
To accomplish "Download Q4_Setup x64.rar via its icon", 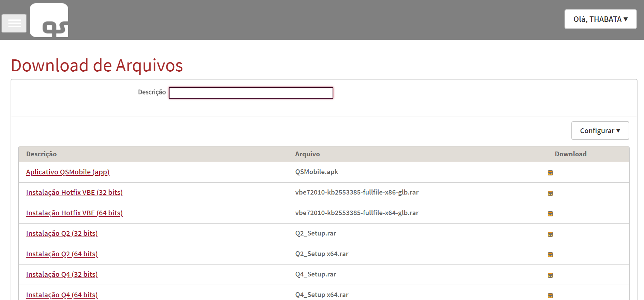I will point(550,295).
